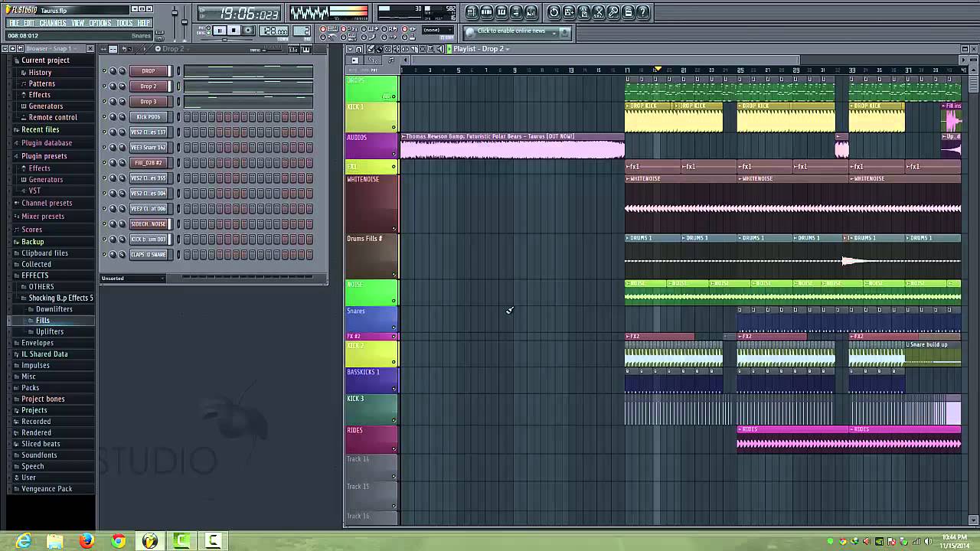Open the Playlist - Drop 2 title dropdown
Screen dimensions: 980x551
click(x=508, y=49)
